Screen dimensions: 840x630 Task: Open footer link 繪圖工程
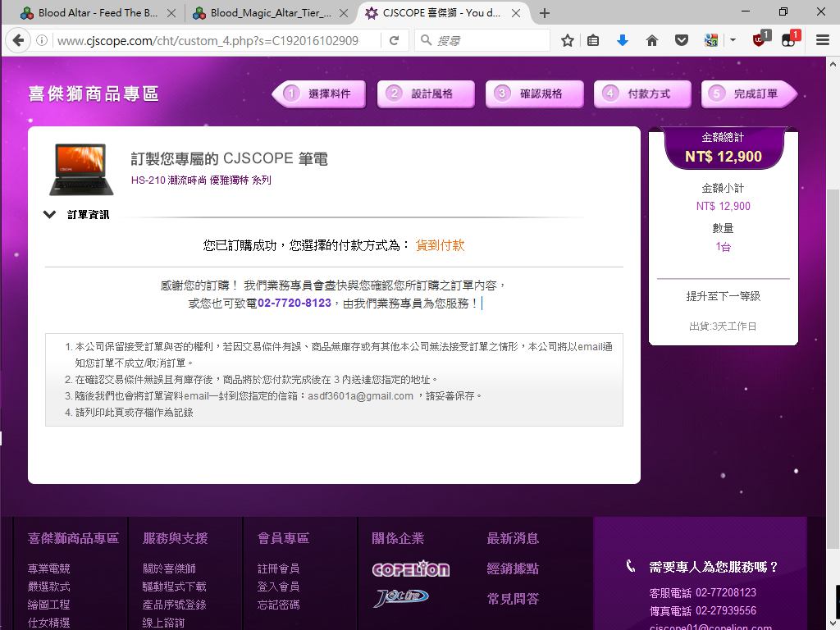48,605
